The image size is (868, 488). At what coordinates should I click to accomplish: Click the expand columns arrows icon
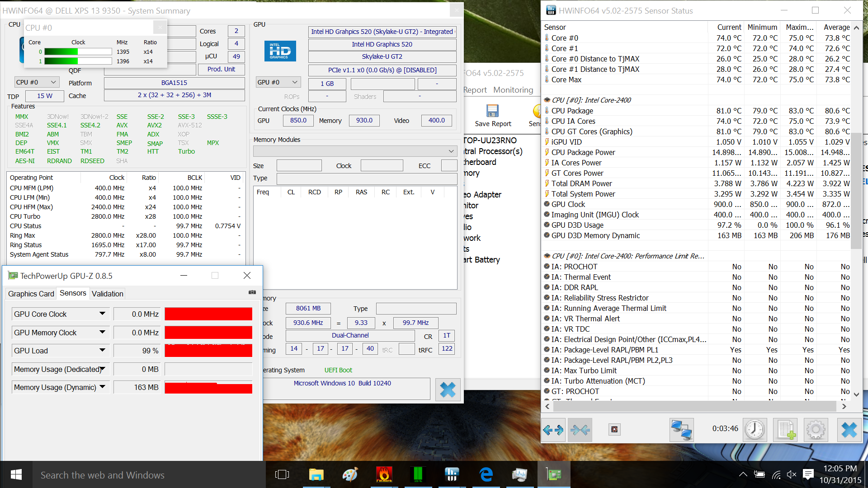pyautogui.click(x=553, y=430)
